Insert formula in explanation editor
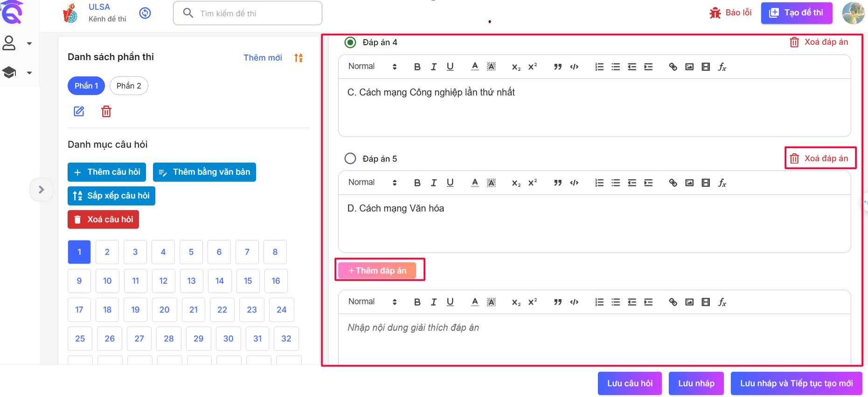Image resolution: width=868 pixels, height=397 pixels. pyautogui.click(x=722, y=302)
